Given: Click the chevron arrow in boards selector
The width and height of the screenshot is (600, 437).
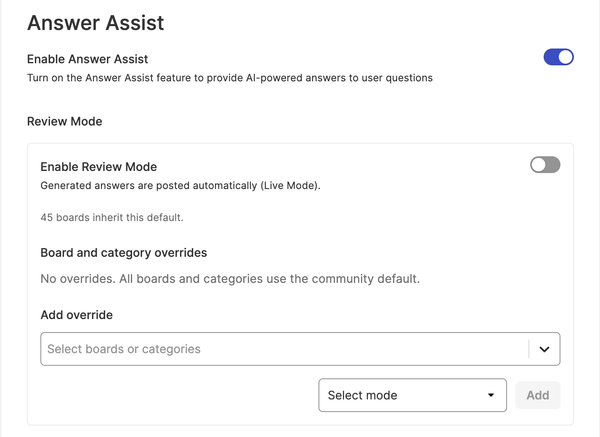Looking at the screenshot, I should pos(544,349).
